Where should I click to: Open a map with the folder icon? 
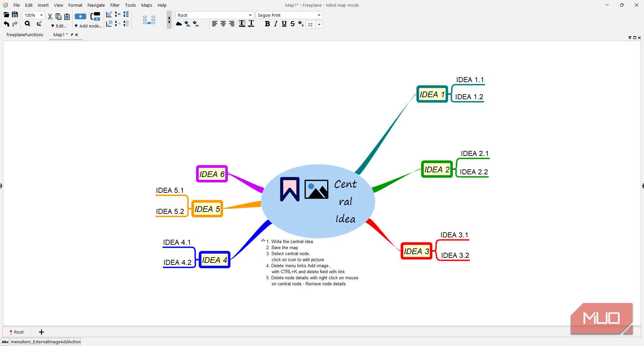point(6,15)
